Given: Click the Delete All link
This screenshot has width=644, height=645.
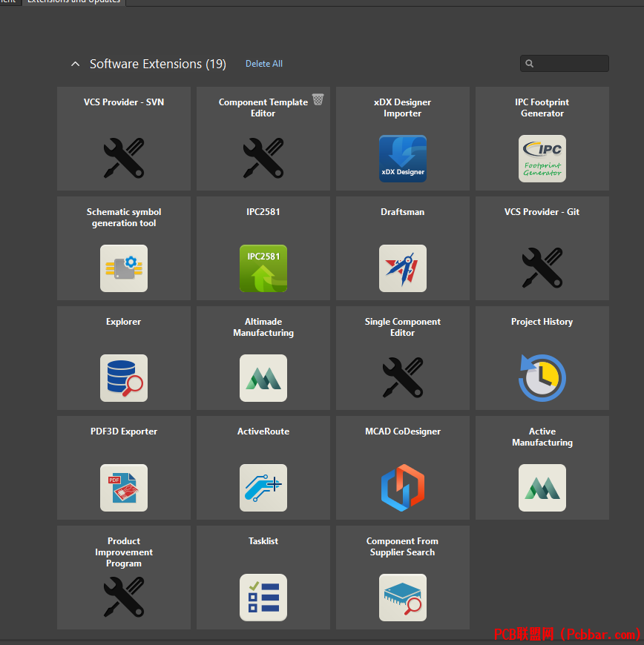Looking at the screenshot, I should point(264,64).
